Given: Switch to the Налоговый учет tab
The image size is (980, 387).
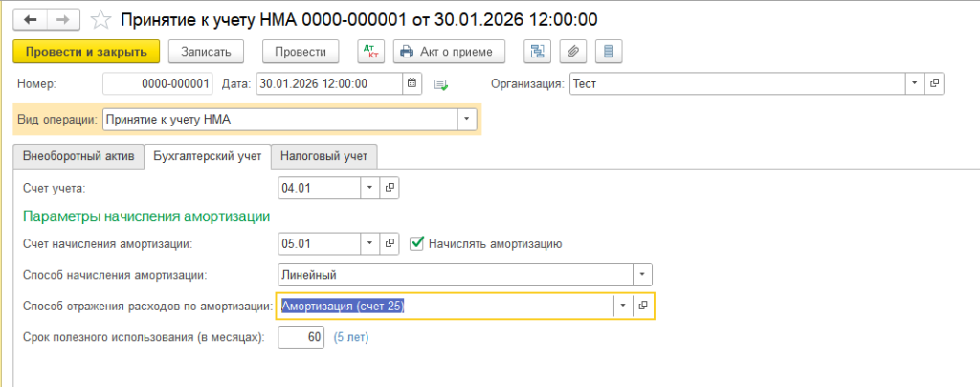Looking at the screenshot, I should point(323,156).
